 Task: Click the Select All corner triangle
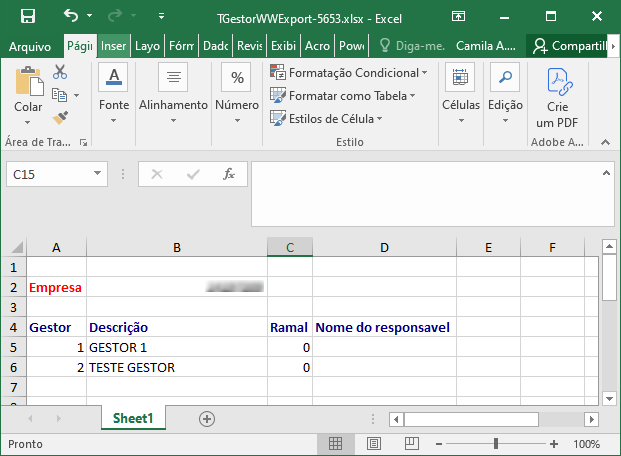[16, 247]
